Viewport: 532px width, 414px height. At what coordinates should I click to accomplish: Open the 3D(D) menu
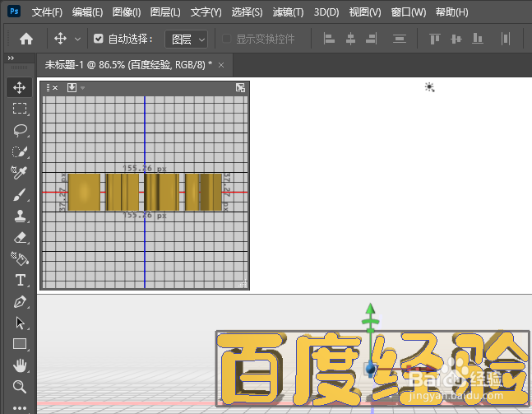pos(326,12)
